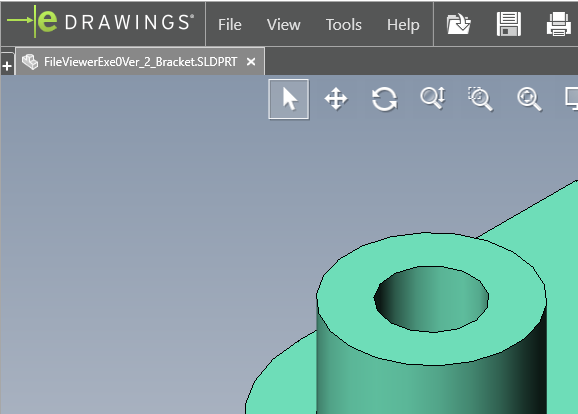Add a new tab with the plus button
Viewport: 578px width, 414px height.
point(7,66)
